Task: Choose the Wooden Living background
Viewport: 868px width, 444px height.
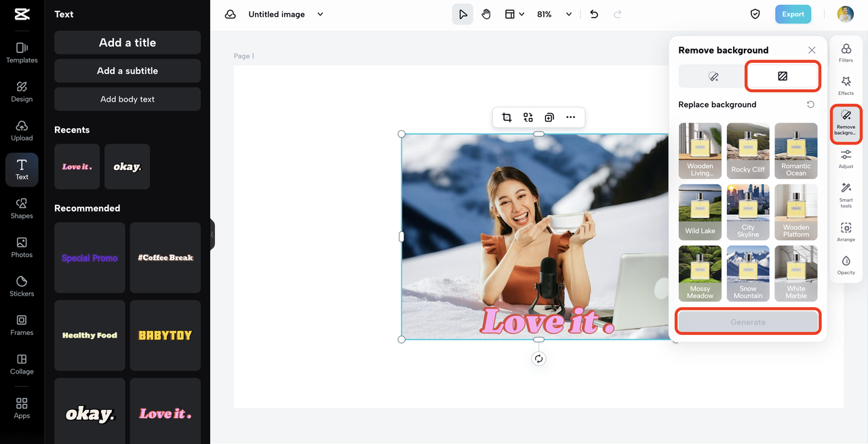Action: point(700,150)
